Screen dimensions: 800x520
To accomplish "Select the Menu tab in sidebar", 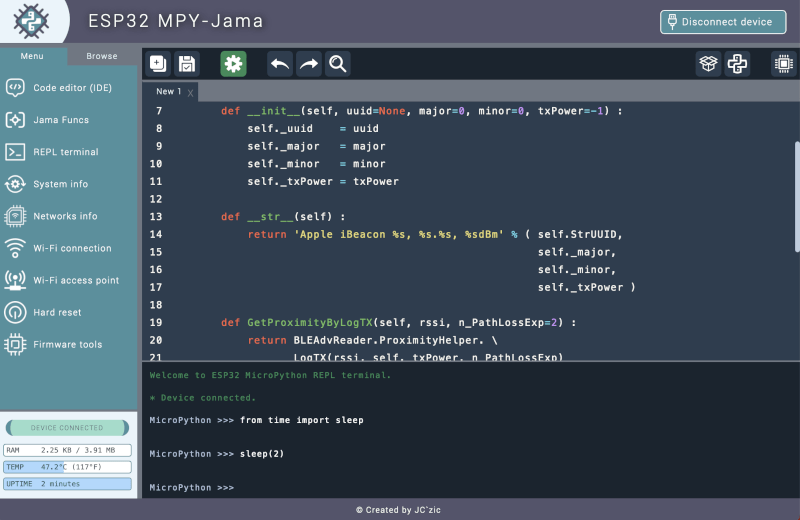I will [32, 56].
